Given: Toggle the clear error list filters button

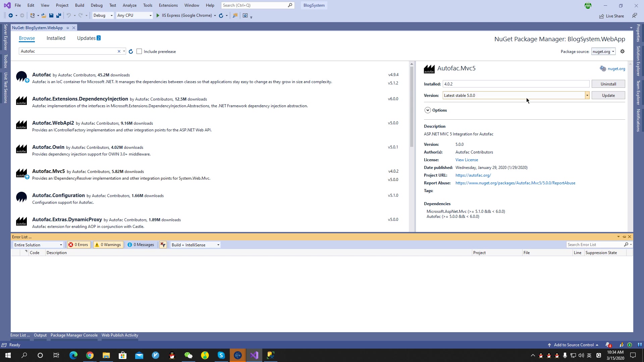Looking at the screenshot, I should [163, 245].
